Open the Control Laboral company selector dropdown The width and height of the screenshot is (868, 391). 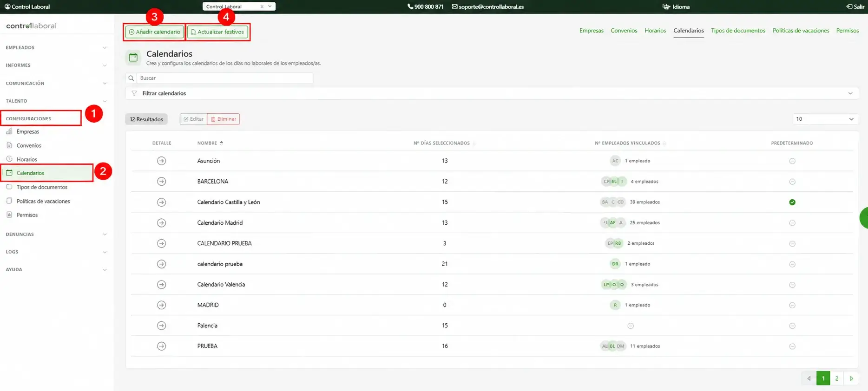point(239,7)
